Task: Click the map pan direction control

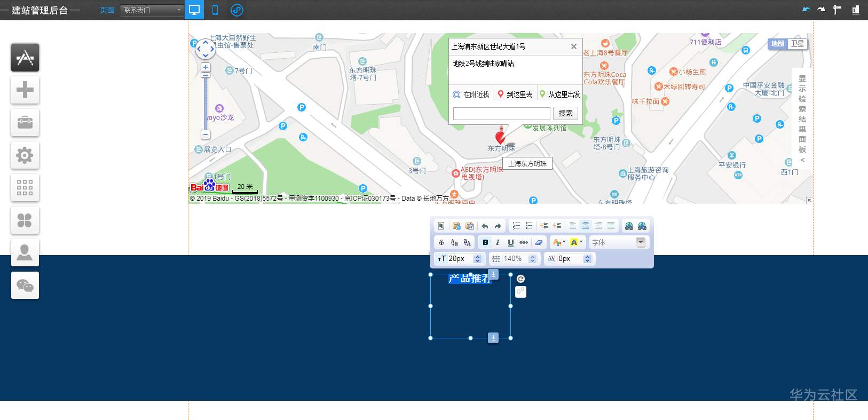Action: click(206, 49)
